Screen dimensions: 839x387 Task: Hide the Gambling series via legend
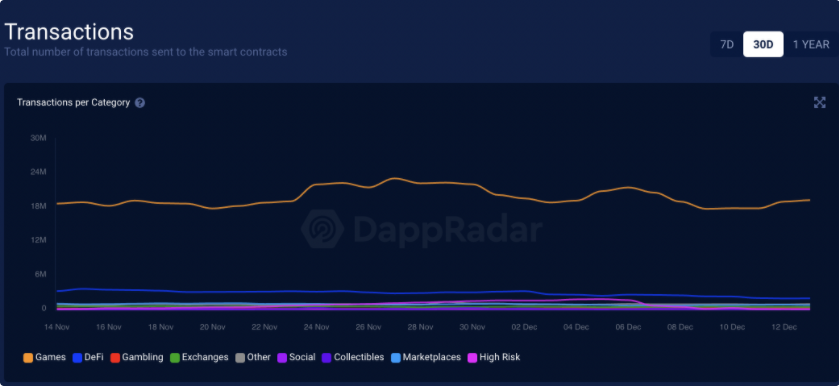tap(136, 357)
